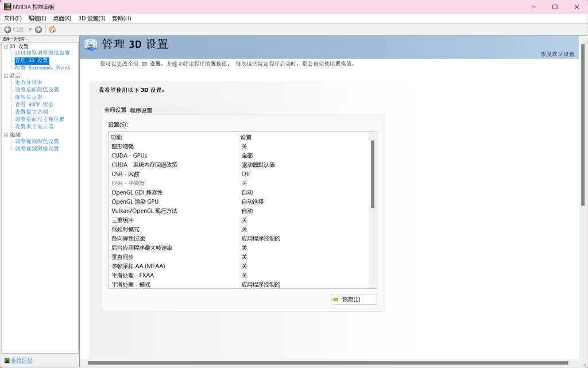Open 旋转显示器 in the task tree
The height and width of the screenshot is (368, 588).
pos(29,97)
